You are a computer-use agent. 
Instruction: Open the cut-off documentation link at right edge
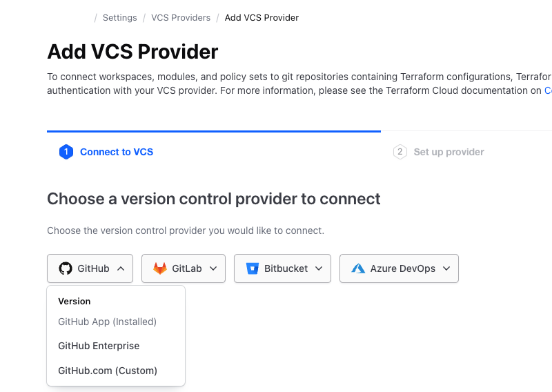click(548, 90)
